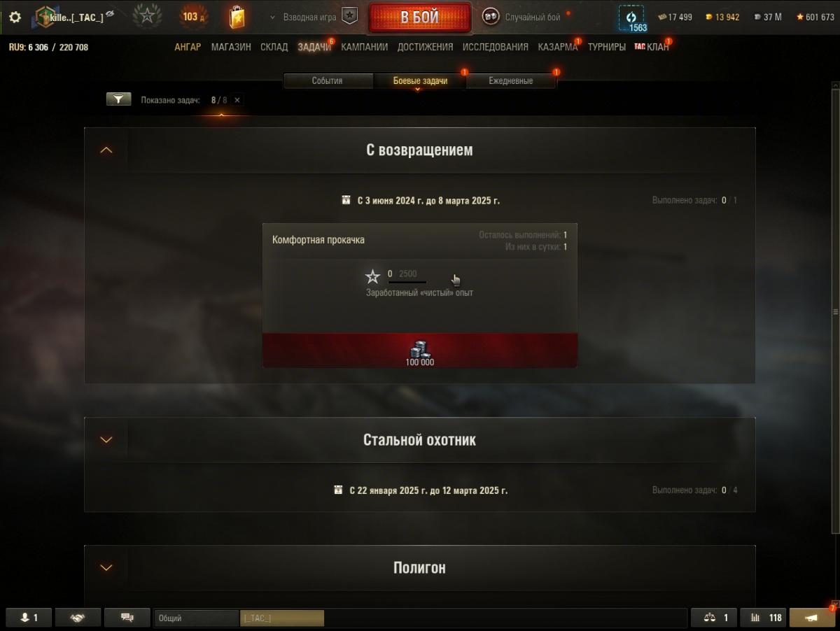Switch to the Ежедневные tab
Viewport: 840px width, 631px height.
pyautogui.click(x=510, y=81)
